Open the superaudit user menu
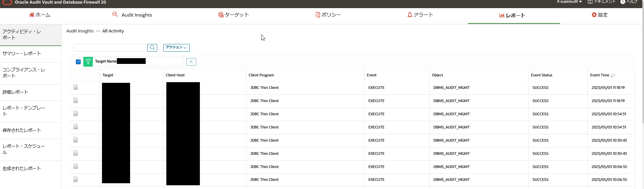This screenshot has height=189, width=644. pyautogui.click(x=569, y=2)
